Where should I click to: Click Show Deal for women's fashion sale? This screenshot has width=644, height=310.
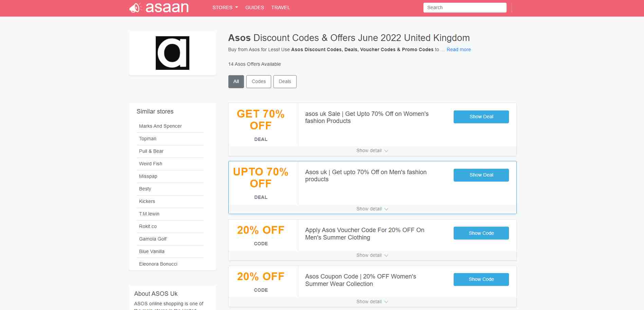click(481, 117)
